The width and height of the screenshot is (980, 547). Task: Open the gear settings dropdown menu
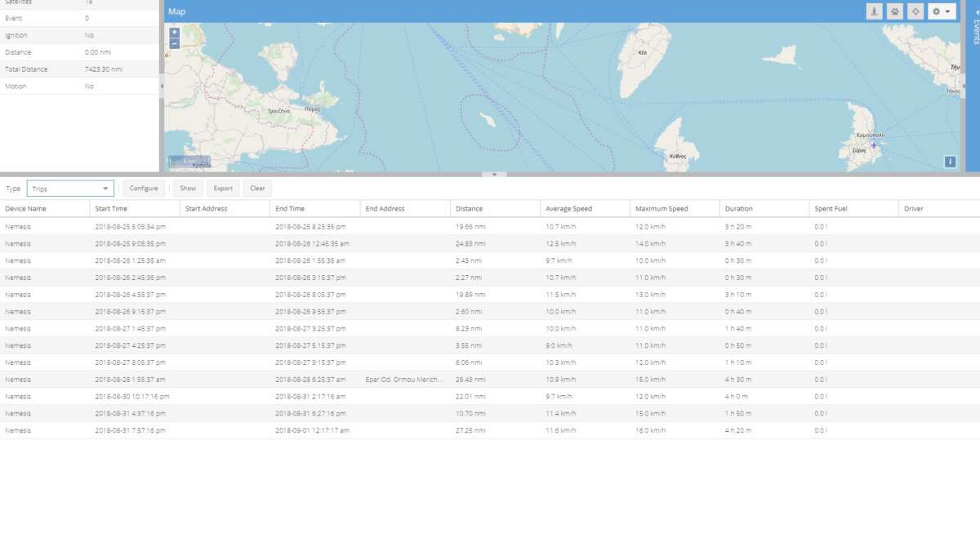[x=942, y=11]
